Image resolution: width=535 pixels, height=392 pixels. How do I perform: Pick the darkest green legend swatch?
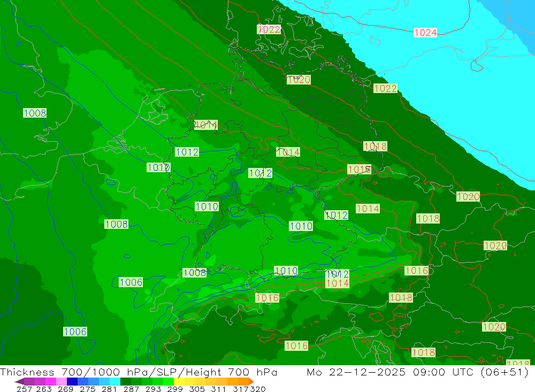pyautogui.click(x=126, y=381)
